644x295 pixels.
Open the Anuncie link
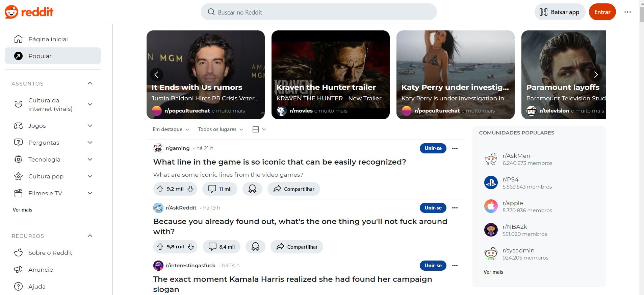click(53, 270)
